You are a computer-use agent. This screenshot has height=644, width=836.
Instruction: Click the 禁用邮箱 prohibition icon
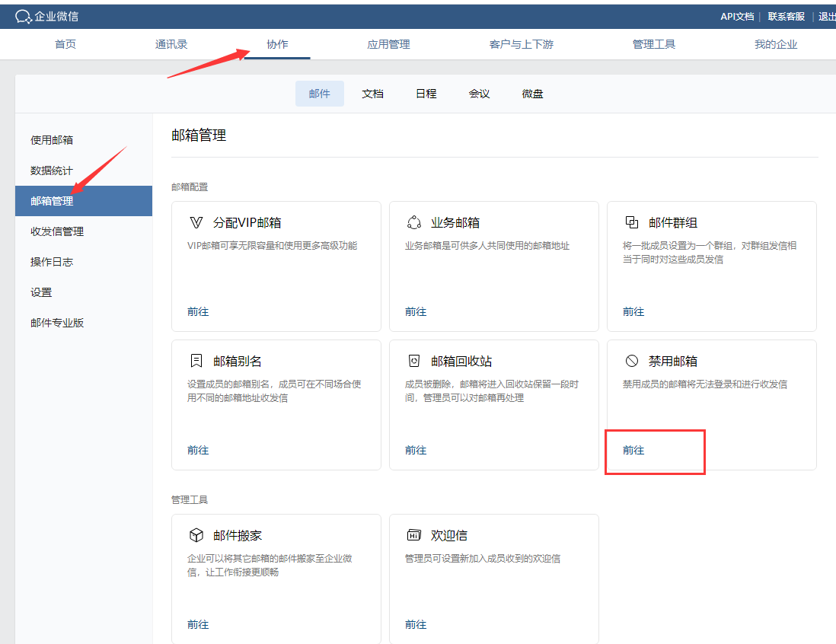[631, 361]
